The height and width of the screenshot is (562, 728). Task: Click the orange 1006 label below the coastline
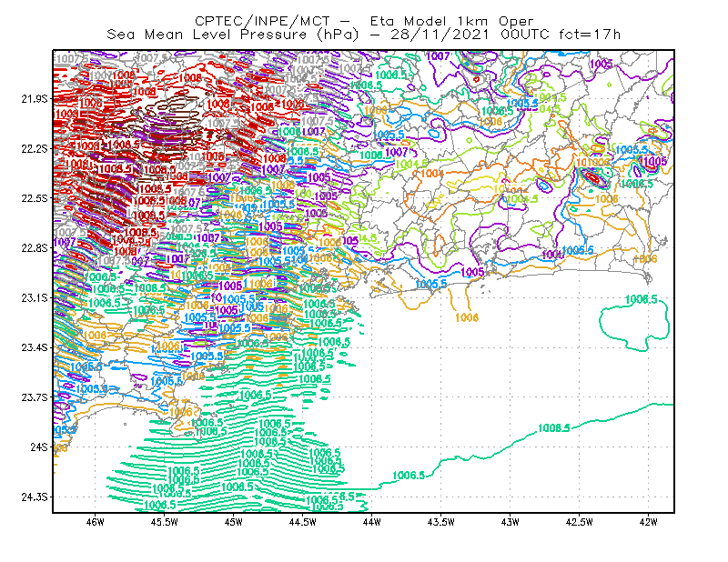click(x=467, y=317)
